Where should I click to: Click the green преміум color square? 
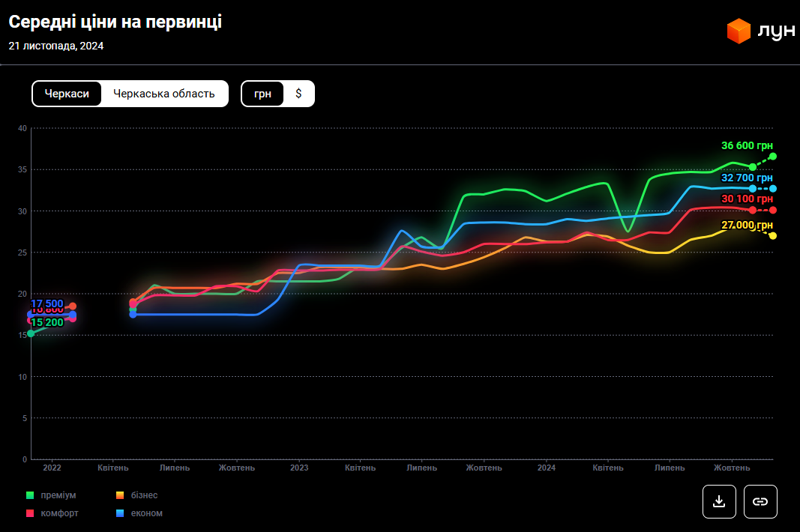(30, 495)
